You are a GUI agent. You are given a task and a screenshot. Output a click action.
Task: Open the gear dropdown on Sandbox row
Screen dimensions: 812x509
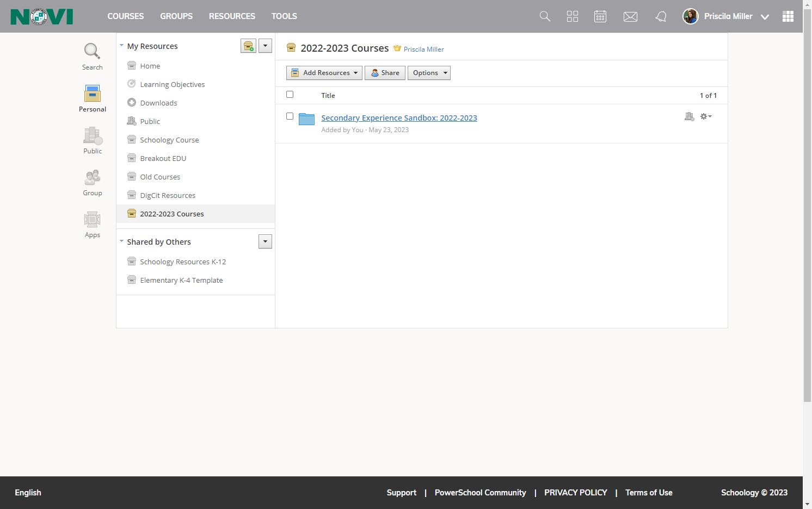706,116
